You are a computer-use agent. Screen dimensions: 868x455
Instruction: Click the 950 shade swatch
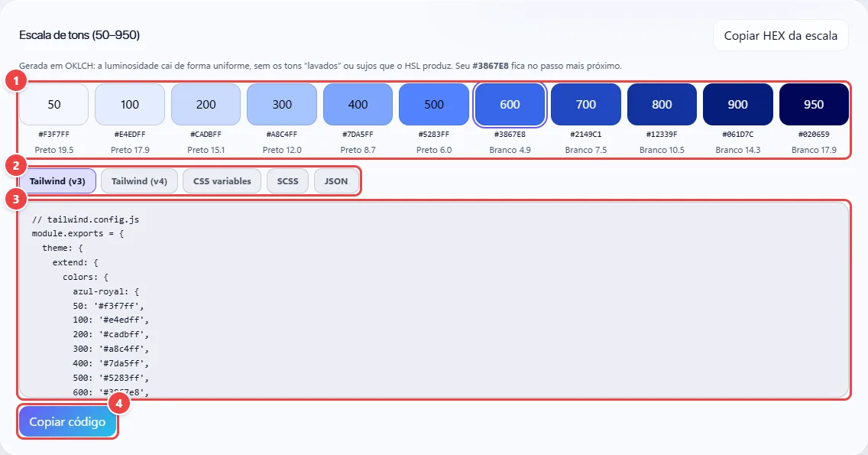coord(814,104)
